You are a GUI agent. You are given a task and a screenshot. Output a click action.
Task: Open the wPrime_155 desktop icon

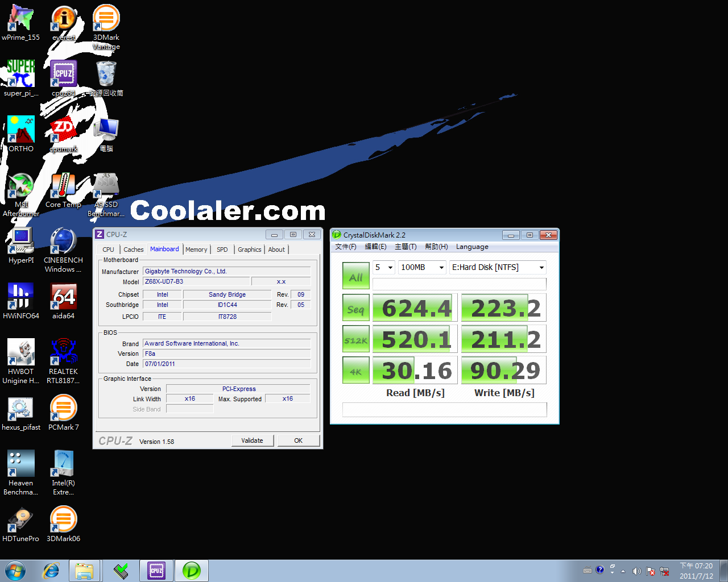pyautogui.click(x=21, y=23)
